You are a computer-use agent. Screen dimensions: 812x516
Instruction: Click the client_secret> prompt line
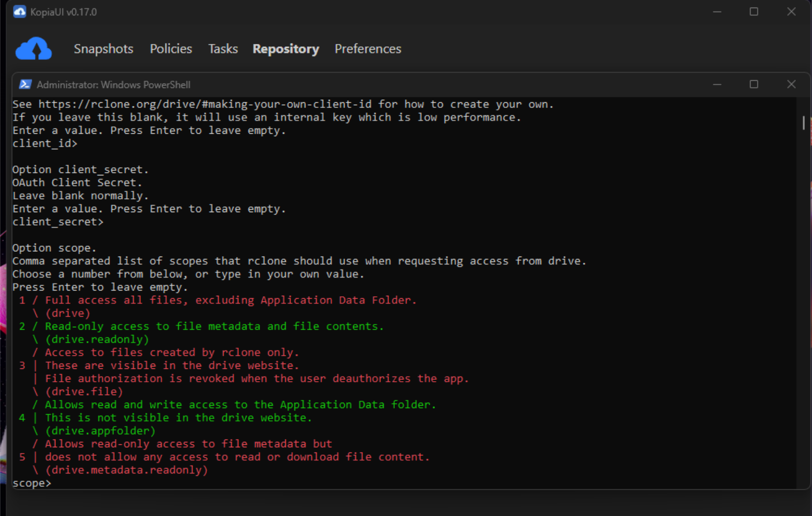point(58,222)
